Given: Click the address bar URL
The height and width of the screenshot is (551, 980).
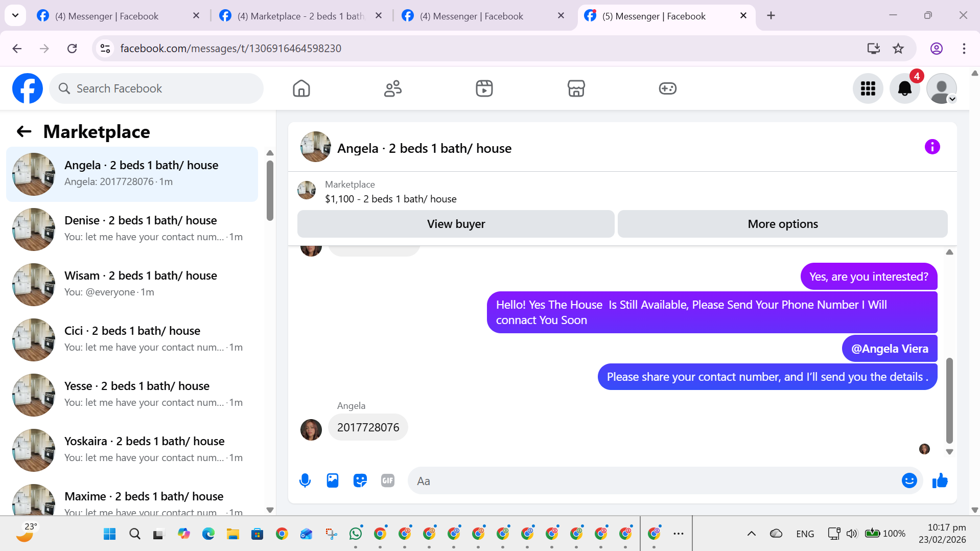Looking at the screenshot, I should [230, 49].
